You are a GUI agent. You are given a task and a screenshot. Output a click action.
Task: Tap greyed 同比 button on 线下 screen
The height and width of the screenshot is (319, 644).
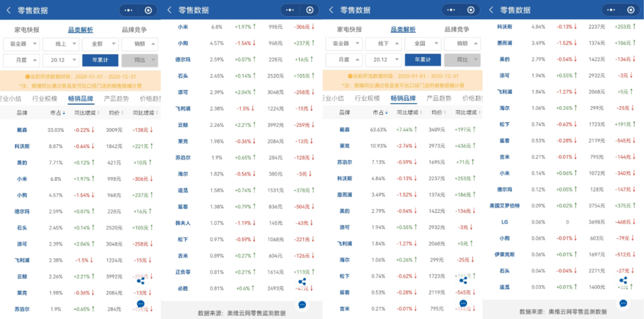[462, 60]
